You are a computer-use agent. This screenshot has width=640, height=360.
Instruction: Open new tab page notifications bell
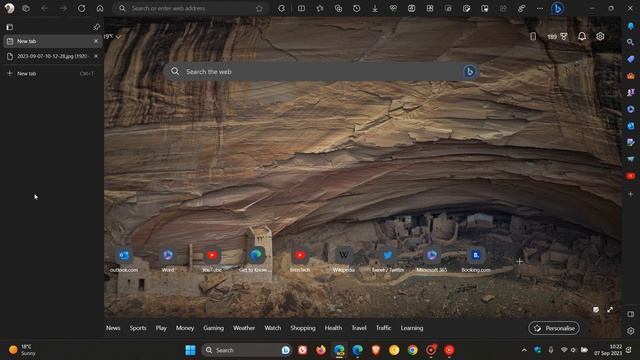[582, 36]
